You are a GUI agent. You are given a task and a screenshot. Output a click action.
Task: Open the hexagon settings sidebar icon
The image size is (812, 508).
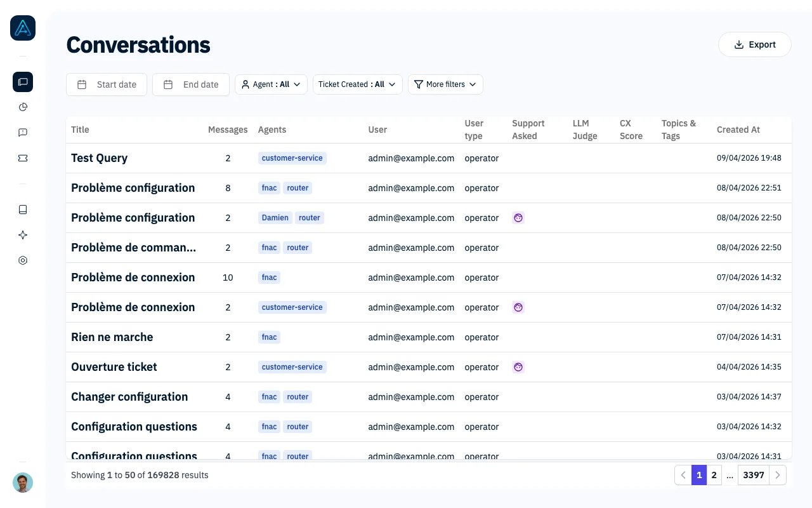23,260
